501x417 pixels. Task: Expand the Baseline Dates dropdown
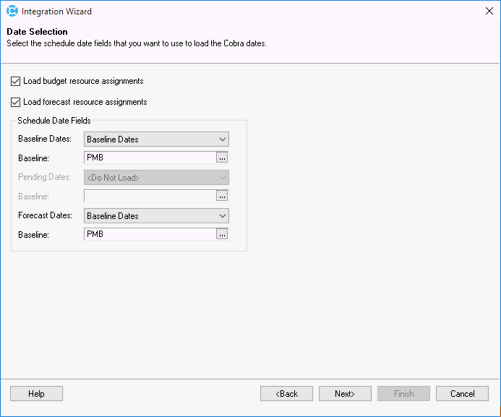coord(156,139)
